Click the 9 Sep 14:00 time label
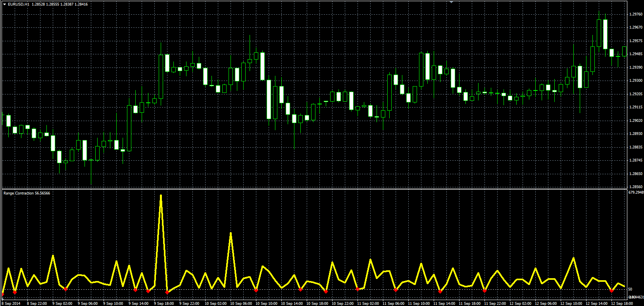 (138, 304)
